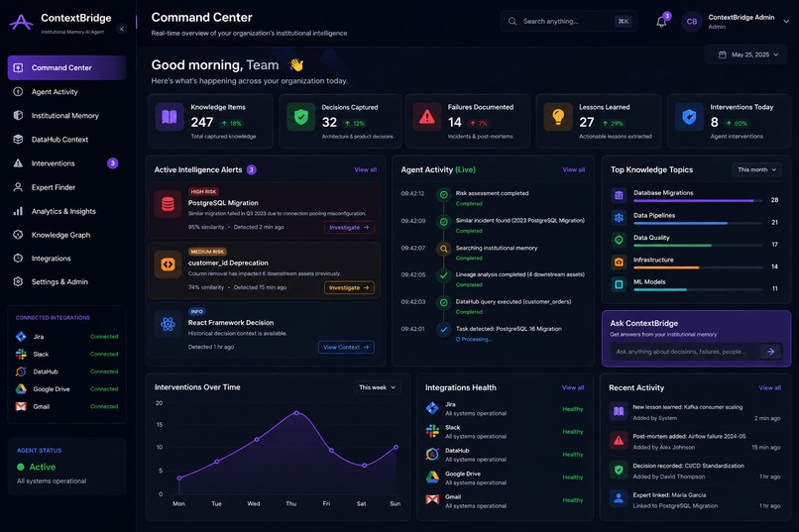Click the Interventions Today shield icon

coord(689,117)
